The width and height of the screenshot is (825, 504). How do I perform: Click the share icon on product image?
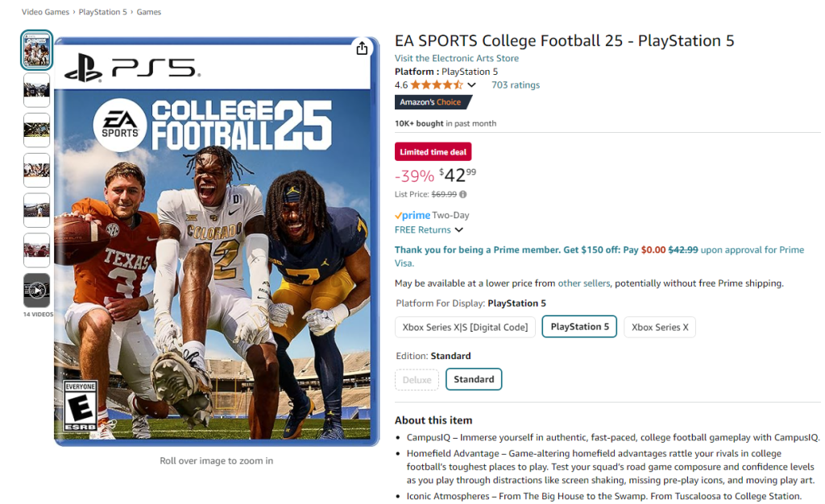pos(362,48)
